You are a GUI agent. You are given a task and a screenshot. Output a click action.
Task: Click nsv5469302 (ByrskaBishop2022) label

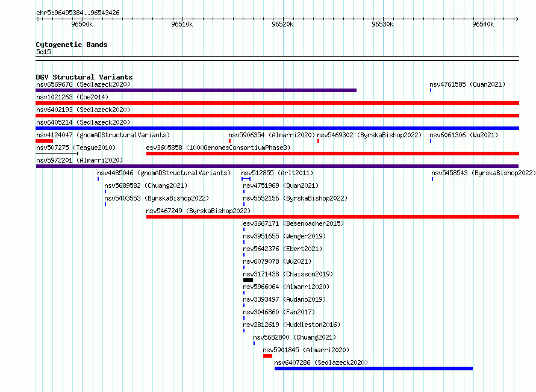click(369, 135)
